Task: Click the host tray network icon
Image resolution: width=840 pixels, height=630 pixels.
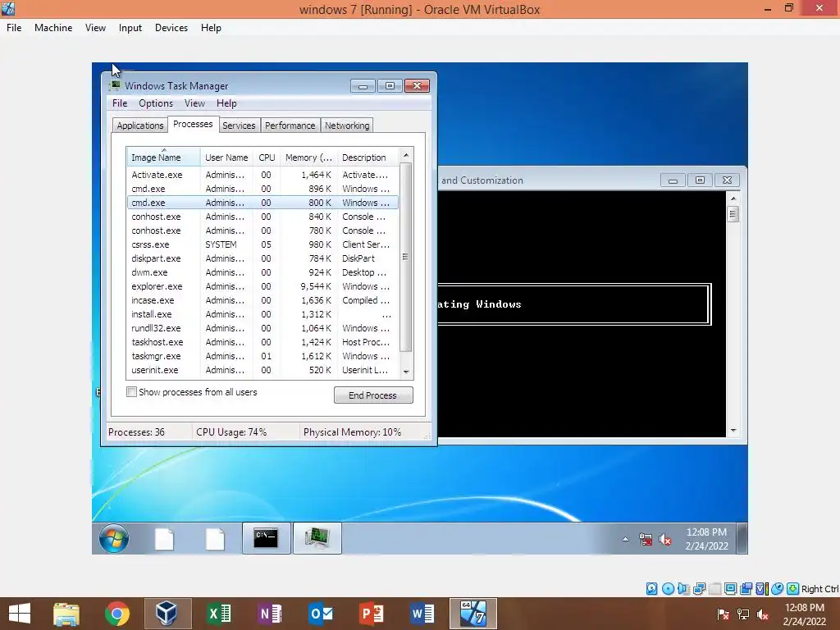Action: [x=743, y=614]
